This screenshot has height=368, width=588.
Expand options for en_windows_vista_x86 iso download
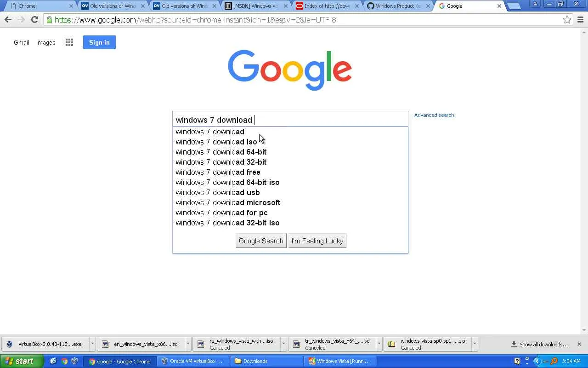tap(188, 344)
